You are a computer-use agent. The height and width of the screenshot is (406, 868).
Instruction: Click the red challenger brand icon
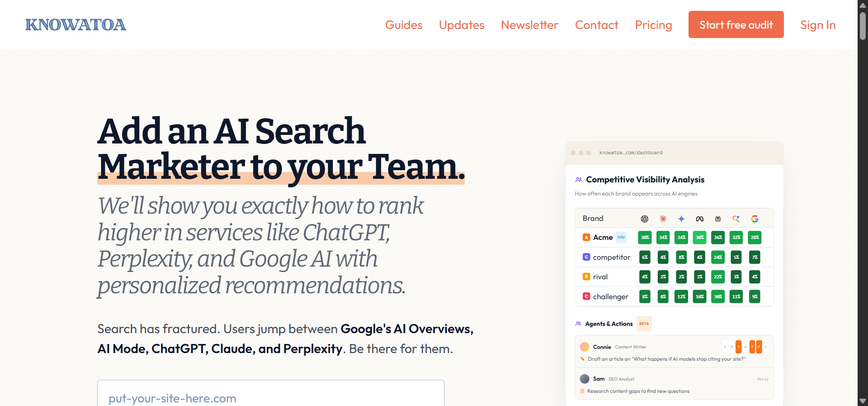(586, 296)
